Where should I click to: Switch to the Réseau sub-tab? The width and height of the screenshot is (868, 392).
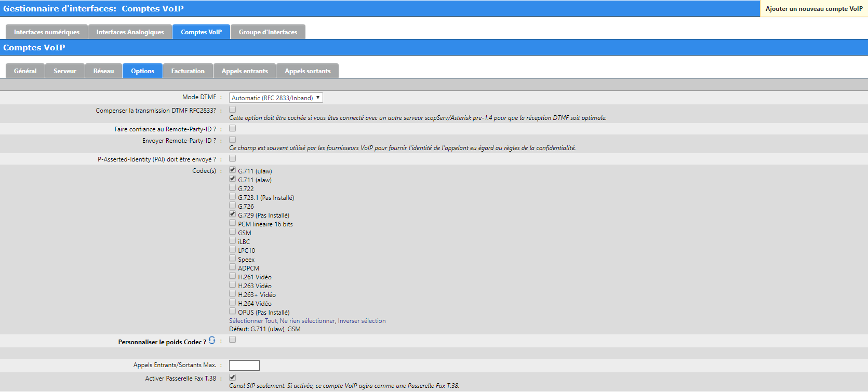pos(103,71)
